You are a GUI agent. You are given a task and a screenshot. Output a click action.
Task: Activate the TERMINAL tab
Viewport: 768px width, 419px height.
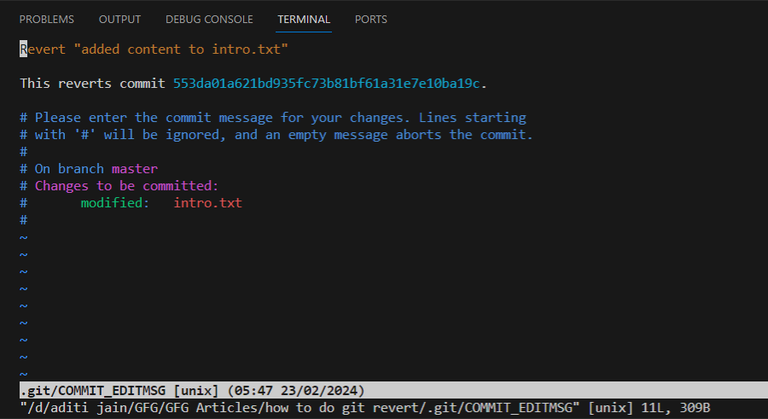point(304,20)
